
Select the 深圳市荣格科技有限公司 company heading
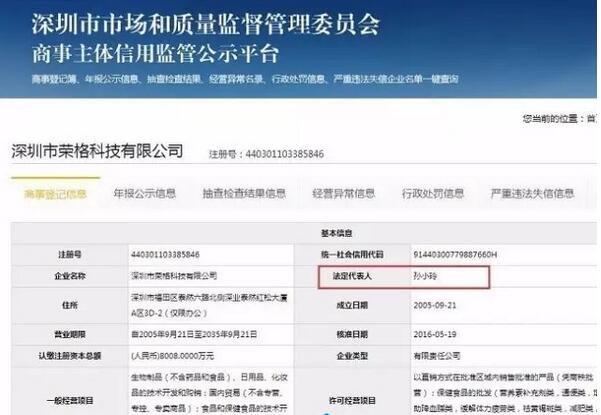pyautogui.click(x=97, y=151)
